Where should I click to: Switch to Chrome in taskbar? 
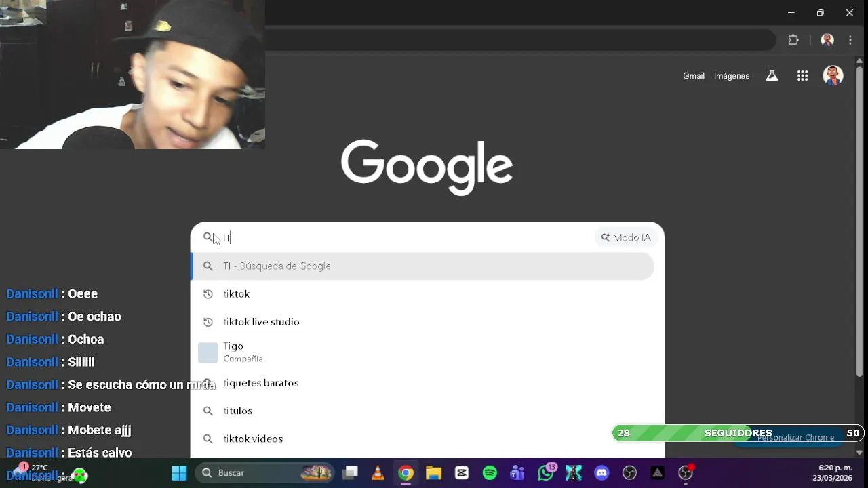[x=406, y=473]
